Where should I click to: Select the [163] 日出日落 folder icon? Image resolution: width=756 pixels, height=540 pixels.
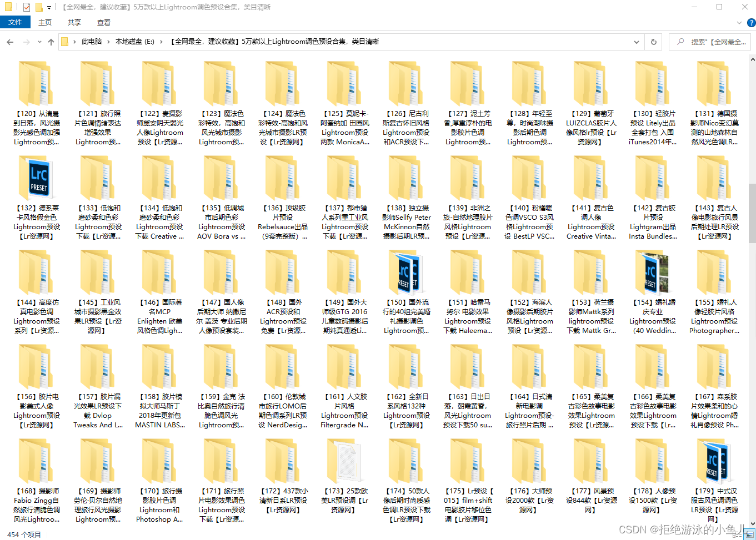(468, 367)
